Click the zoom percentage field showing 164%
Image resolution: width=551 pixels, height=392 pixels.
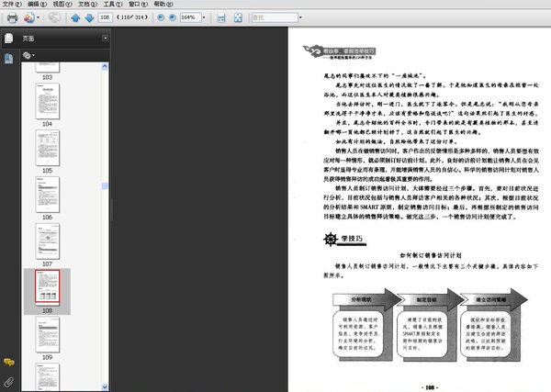[x=190, y=17]
